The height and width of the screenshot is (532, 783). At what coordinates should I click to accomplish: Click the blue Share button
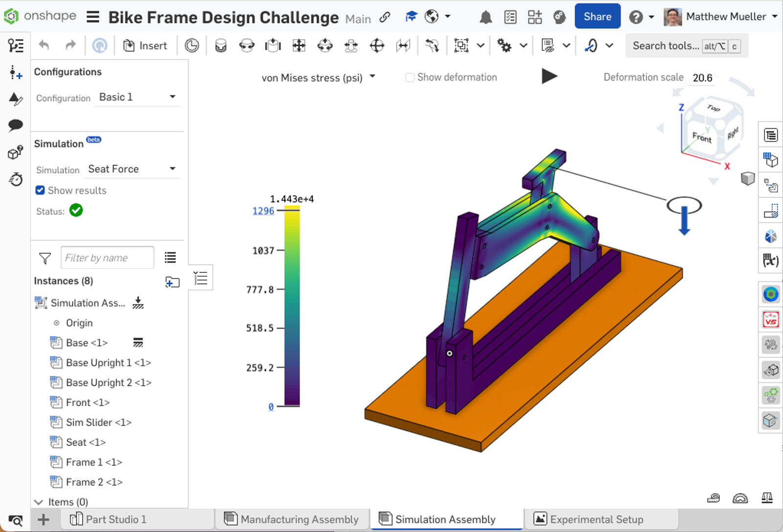[597, 17]
